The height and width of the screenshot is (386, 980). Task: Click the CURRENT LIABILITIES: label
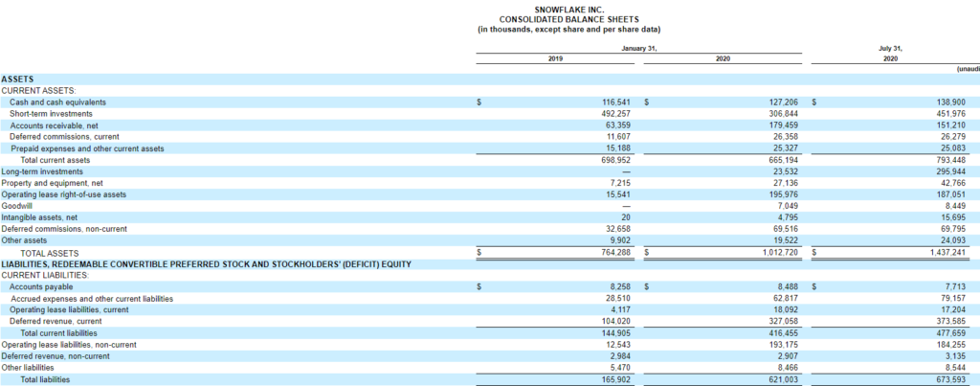tap(45, 275)
